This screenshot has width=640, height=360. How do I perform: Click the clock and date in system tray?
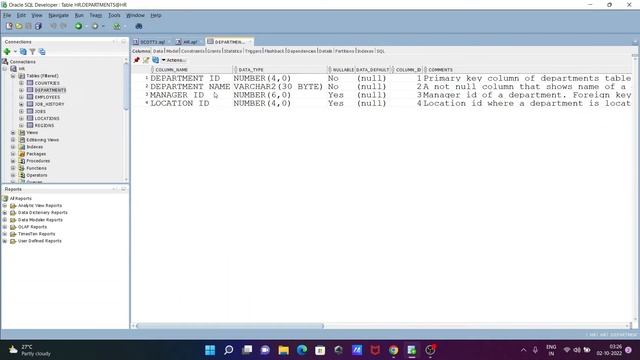pos(609,350)
